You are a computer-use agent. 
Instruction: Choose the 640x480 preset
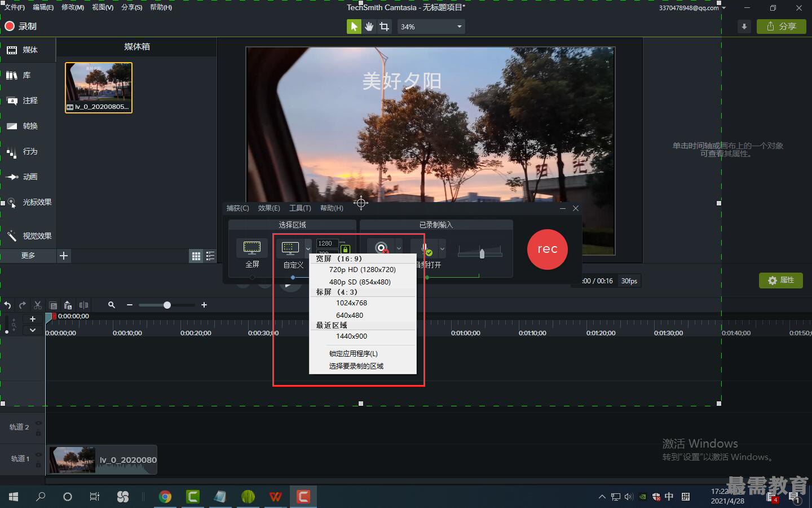point(363,316)
